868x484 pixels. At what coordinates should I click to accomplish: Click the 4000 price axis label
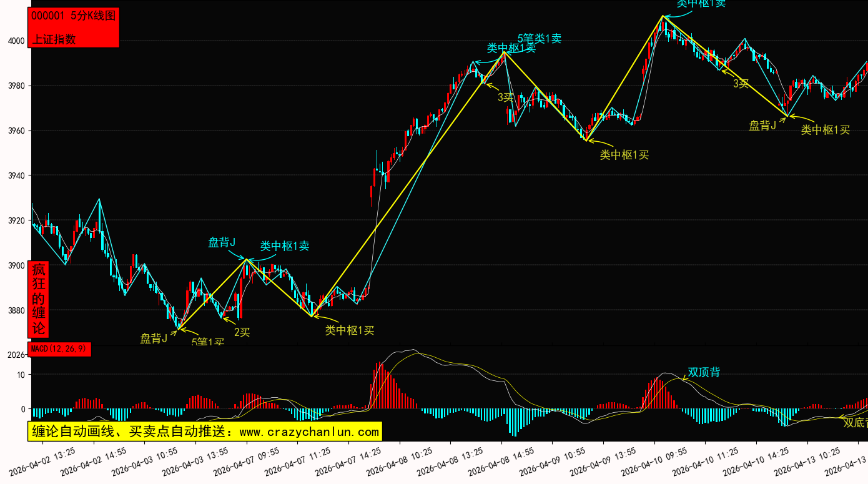16,41
